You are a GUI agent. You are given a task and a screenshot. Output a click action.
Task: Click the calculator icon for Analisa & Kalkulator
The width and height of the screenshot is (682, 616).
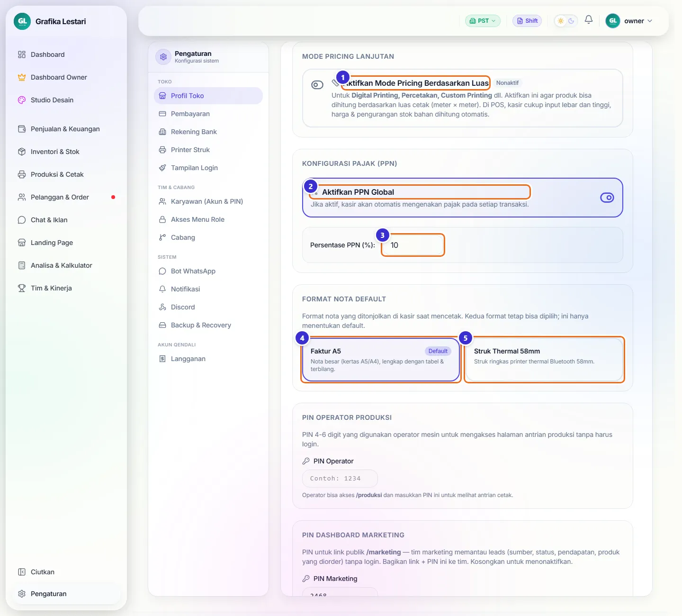(x=22, y=265)
